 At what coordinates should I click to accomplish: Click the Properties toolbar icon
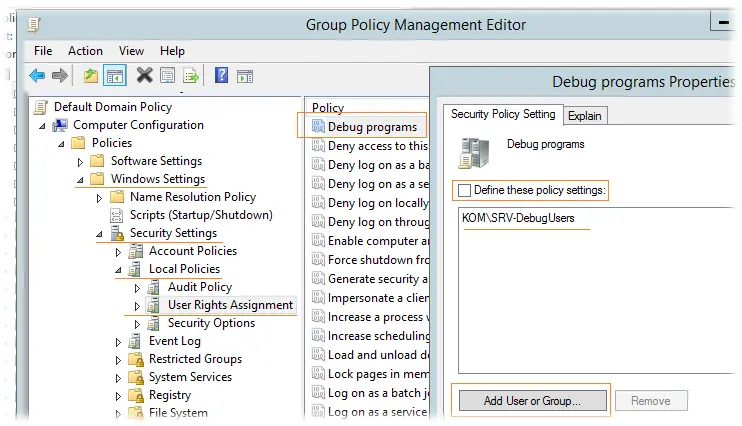tap(168, 75)
